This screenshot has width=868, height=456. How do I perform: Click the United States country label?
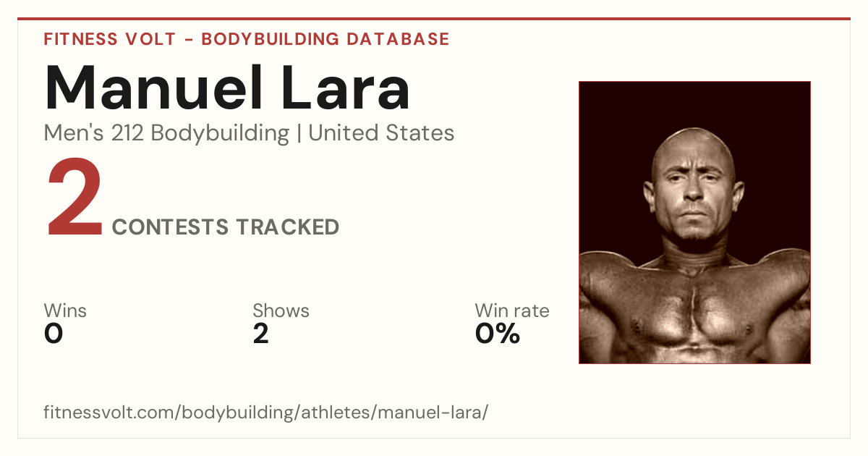pyautogui.click(x=381, y=133)
